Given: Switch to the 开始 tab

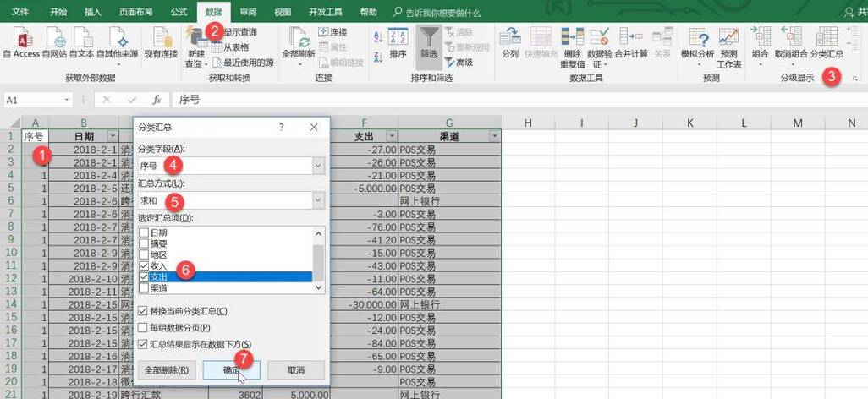Looking at the screenshot, I should [x=58, y=12].
